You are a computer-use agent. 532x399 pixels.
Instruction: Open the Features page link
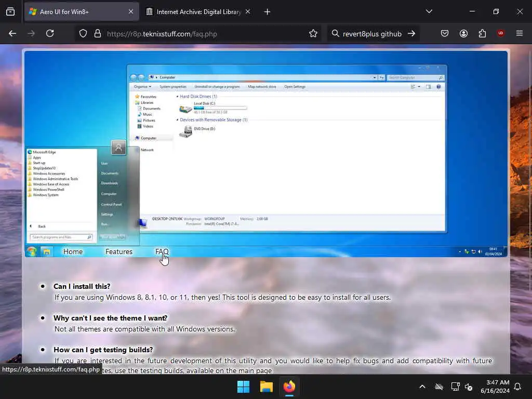point(119,252)
